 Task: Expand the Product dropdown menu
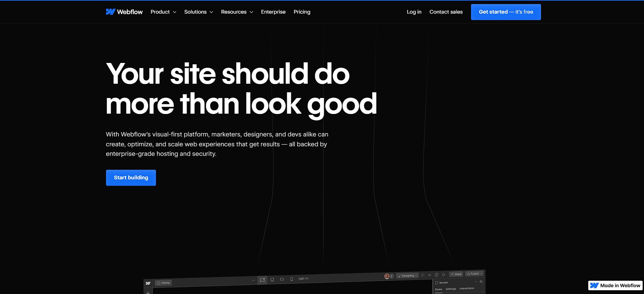pos(163,12)
